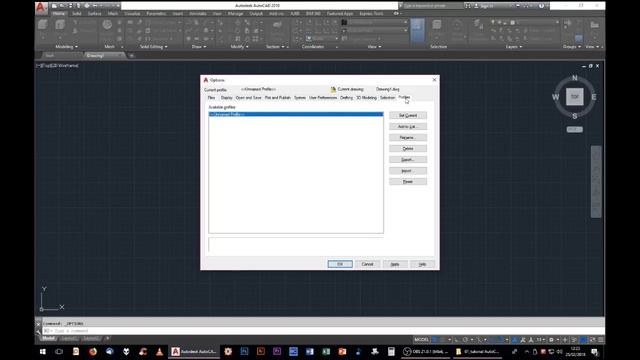Select the Extrude tool in Modeling panel
640x360 pixels.
pos(60,24)
